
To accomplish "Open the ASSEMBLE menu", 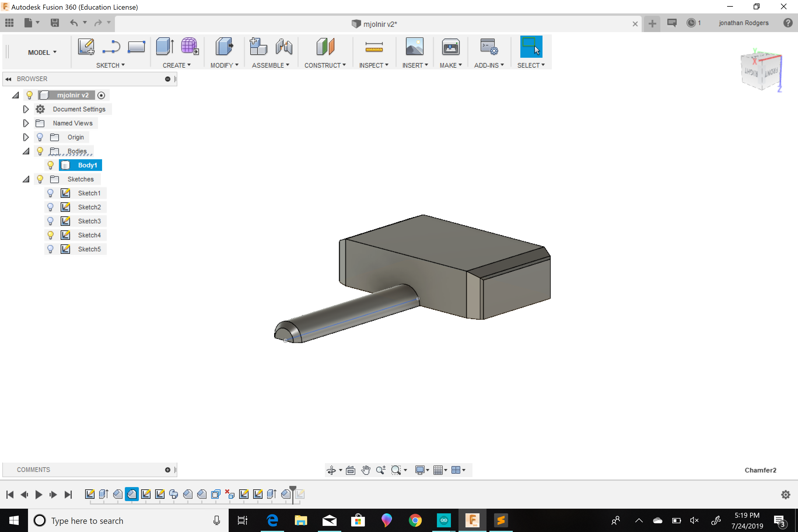I will (270, 65).
